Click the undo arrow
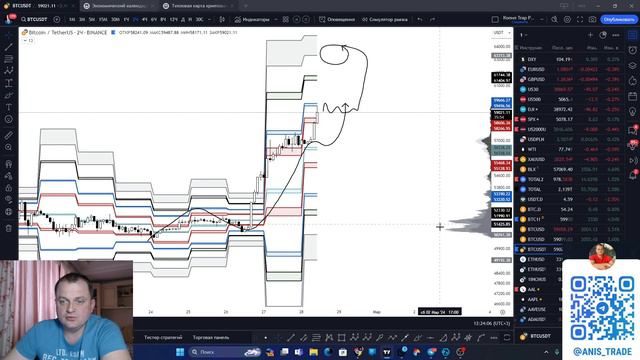 click(x=420, y=19)
